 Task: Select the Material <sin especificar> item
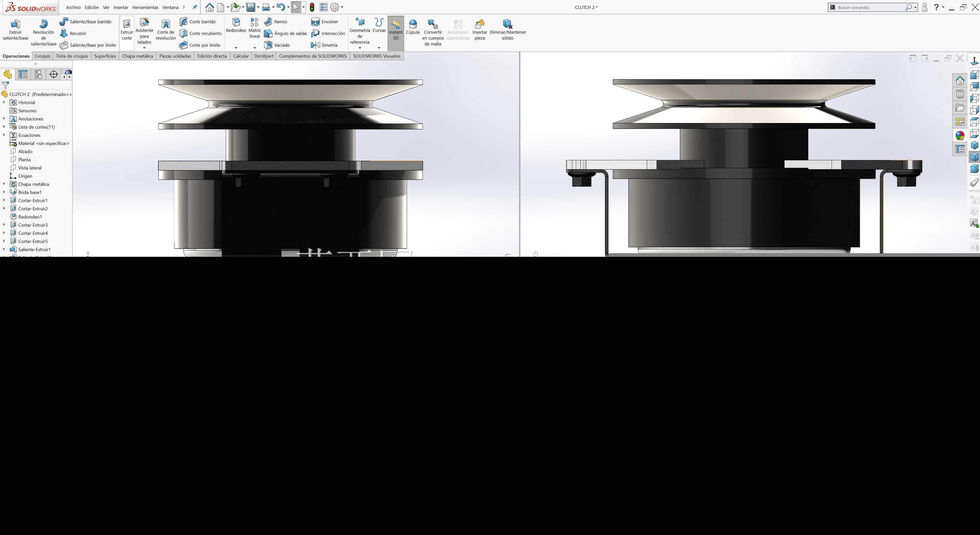40,143
